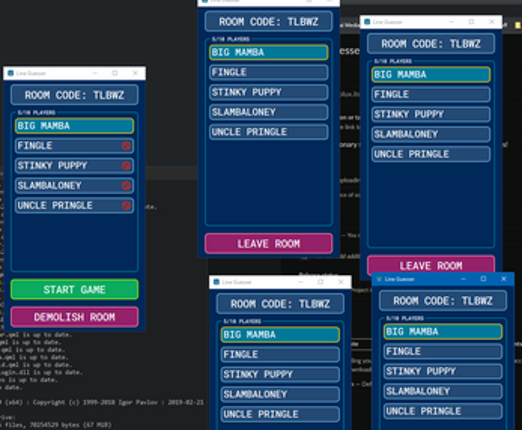Select FINGLE in blue-titled window
Screen dimensions: 522x430
tap(443, 351)
